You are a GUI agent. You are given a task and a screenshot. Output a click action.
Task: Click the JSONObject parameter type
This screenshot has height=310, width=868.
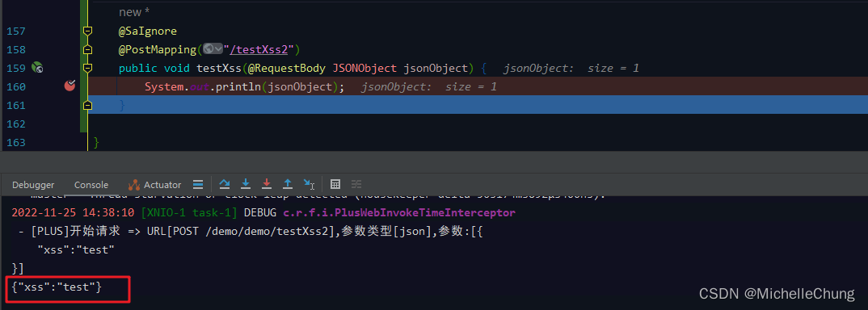[x=364, y=68]
